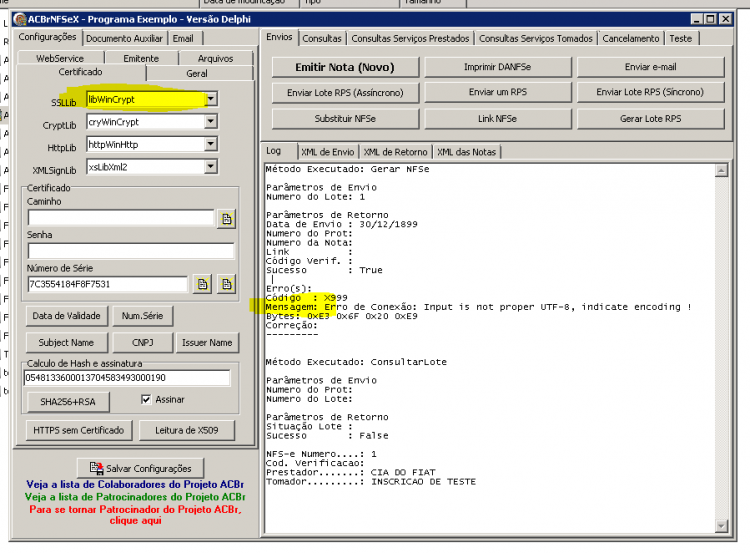
Task: Click Issuer Name button
Action: (x=207, y=343)
